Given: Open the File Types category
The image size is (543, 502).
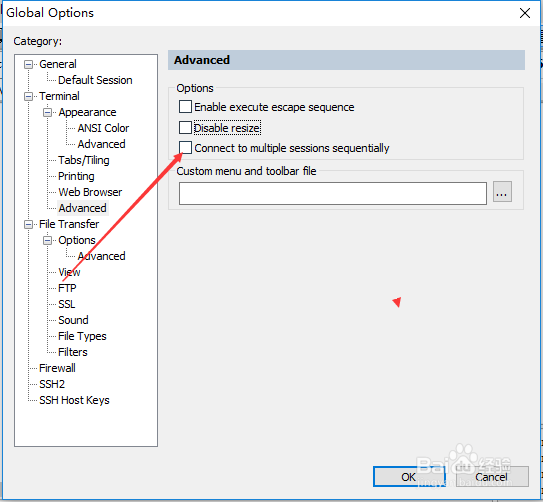Looking at the screenshot, I should tap(82, 336).
